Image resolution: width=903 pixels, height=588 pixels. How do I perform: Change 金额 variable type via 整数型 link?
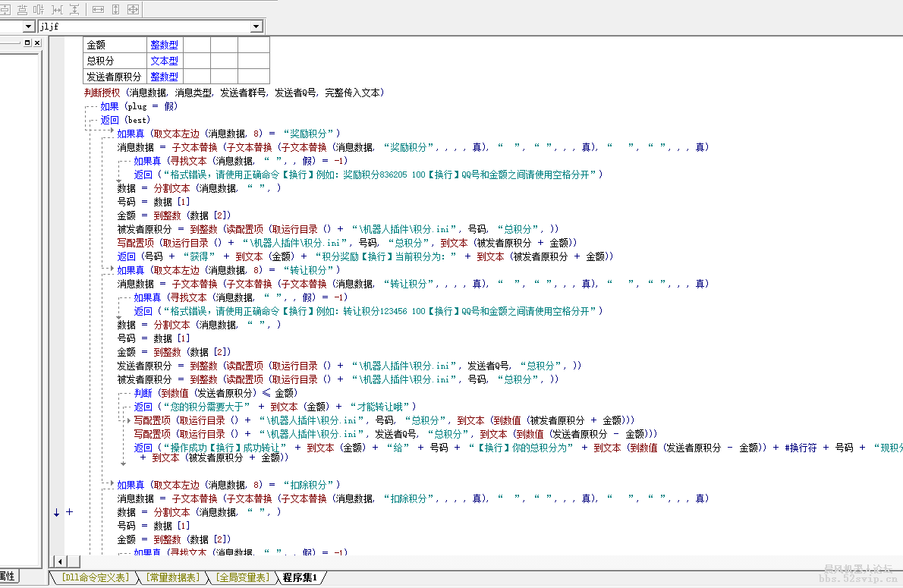[165, 44]
